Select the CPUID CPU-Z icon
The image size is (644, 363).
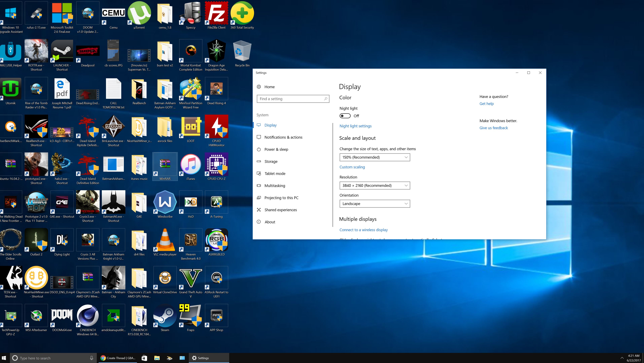tap(217, 167)
